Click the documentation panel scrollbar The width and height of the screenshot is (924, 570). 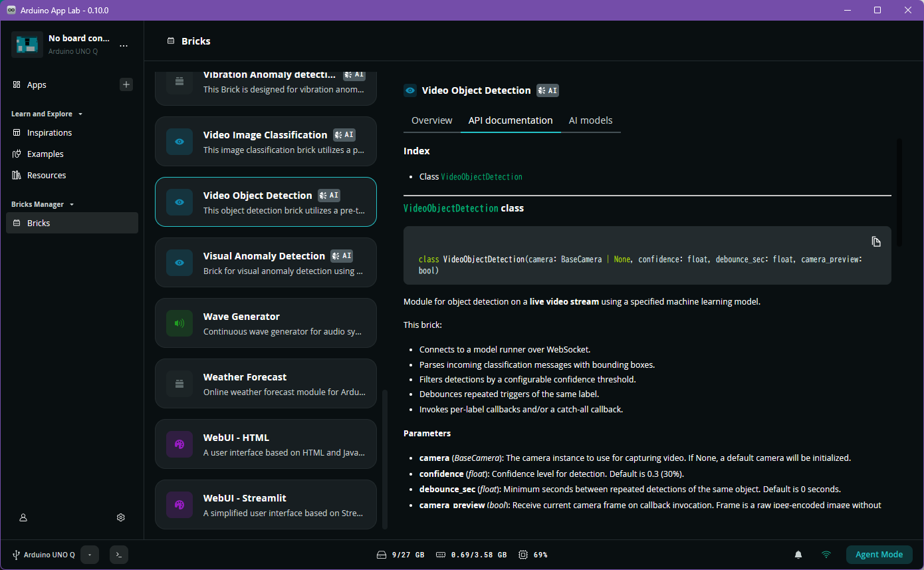coord(899,192)
